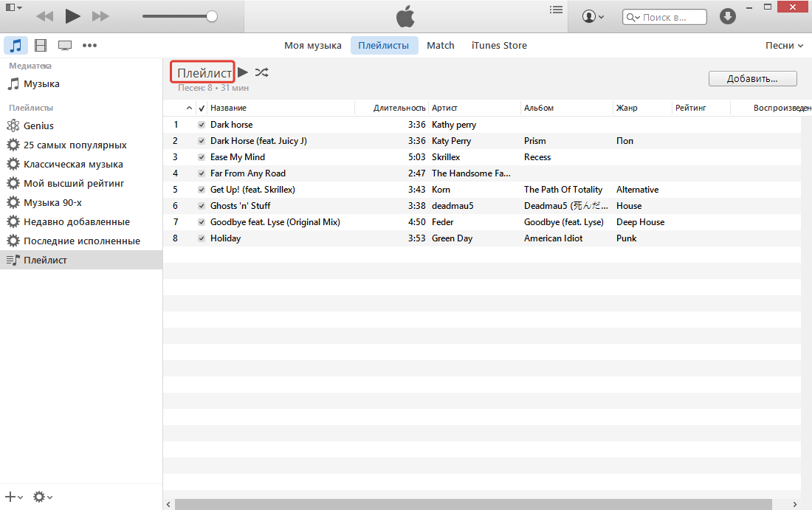Screen dimensions: 812x510
Task: Play the playlist with the header play icon
Action: pyautogui.click(x=243, y=72)
